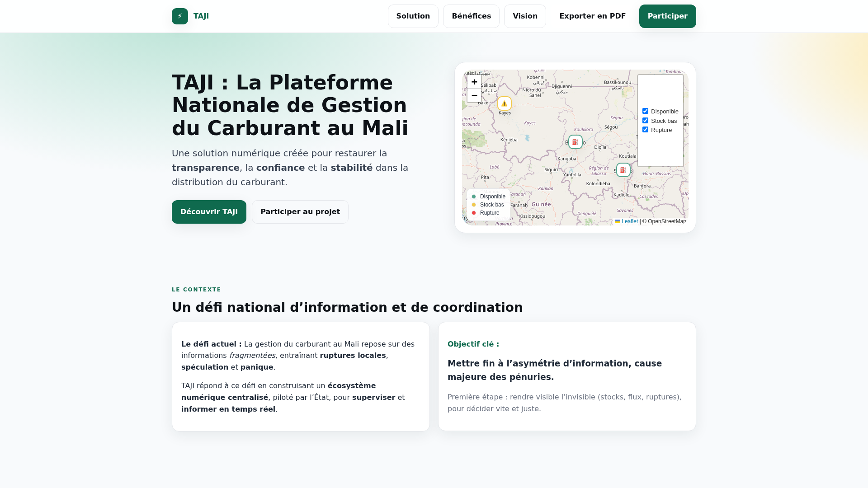
Task: Click the 'LE CONTEXTE' section label
Action: [197, 290]
